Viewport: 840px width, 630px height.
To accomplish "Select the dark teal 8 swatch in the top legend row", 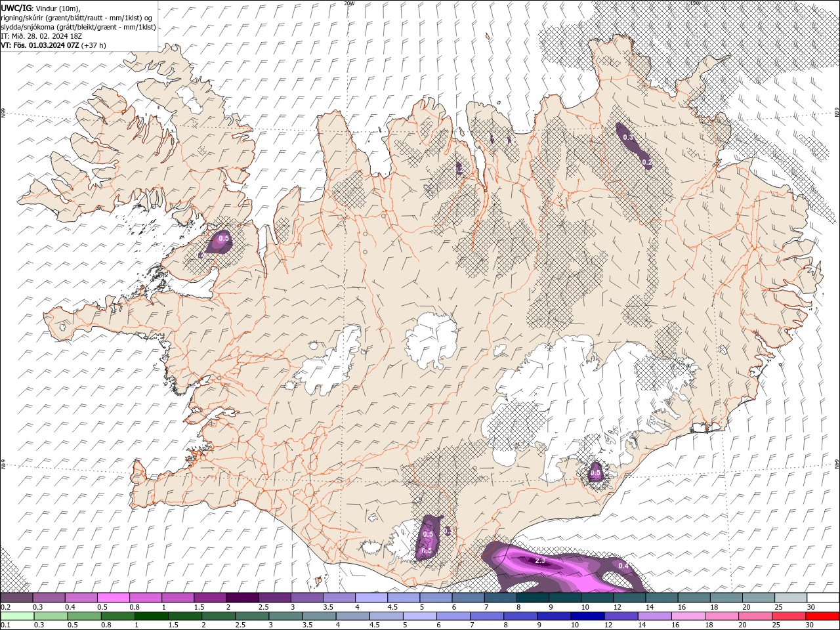I will (x=532, y=598).
